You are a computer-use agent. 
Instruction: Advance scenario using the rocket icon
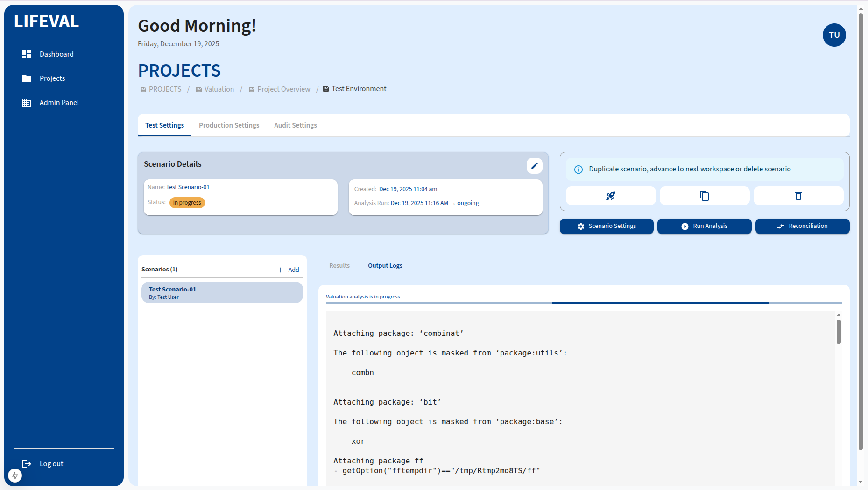[611, 196]
